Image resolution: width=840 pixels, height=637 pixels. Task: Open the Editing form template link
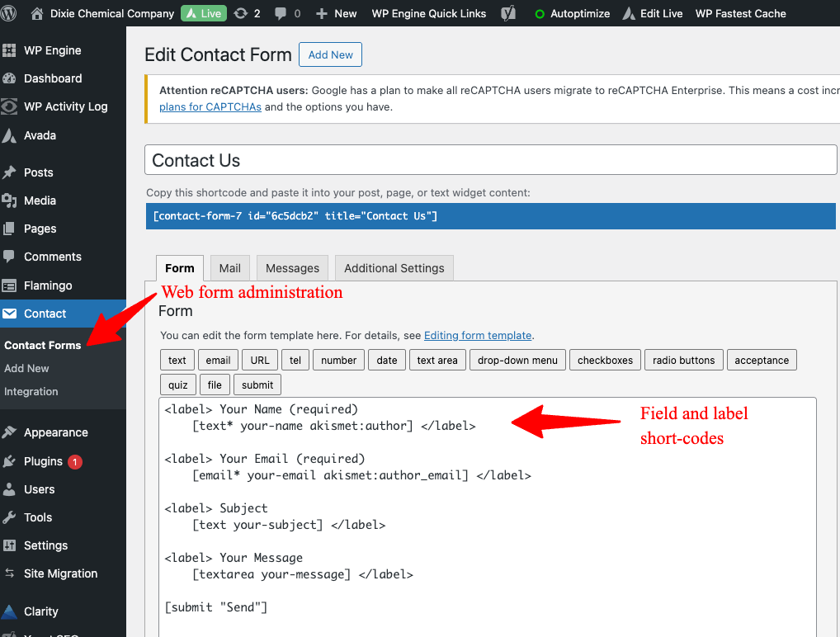point(478,336)
